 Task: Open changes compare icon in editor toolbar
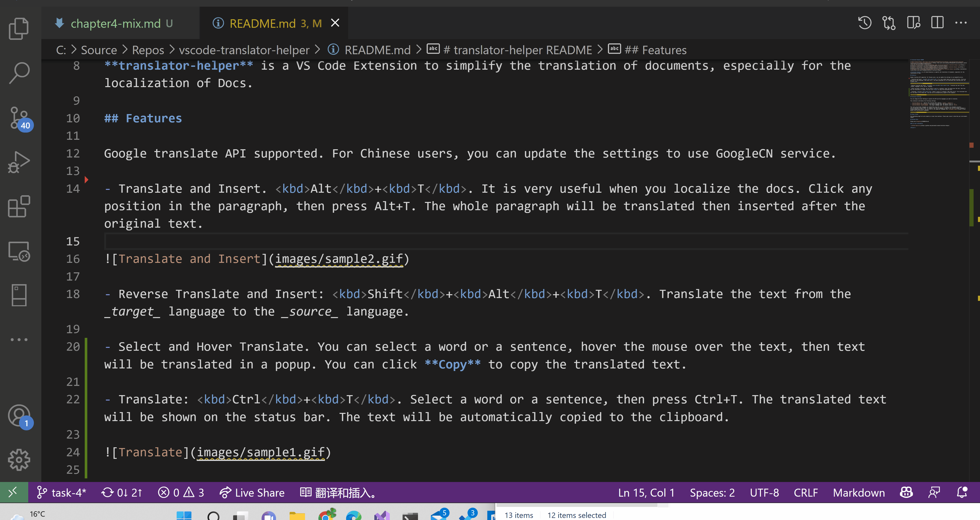[x=889, y=23]
